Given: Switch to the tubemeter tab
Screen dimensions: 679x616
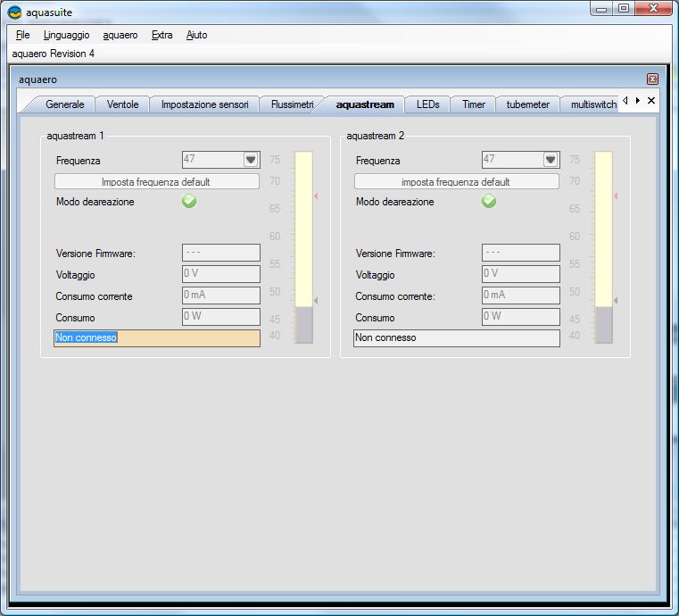Looking at the screenshot, I should point(528,104).
